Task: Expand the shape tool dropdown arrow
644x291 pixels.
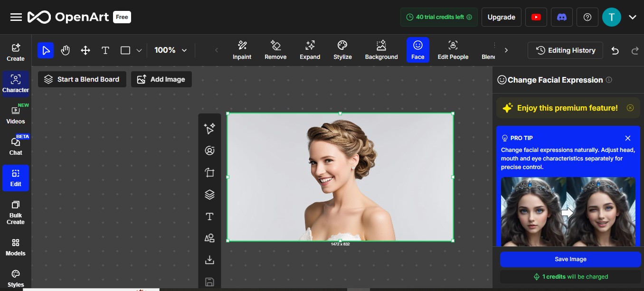Action: click(x=139, y=50)
